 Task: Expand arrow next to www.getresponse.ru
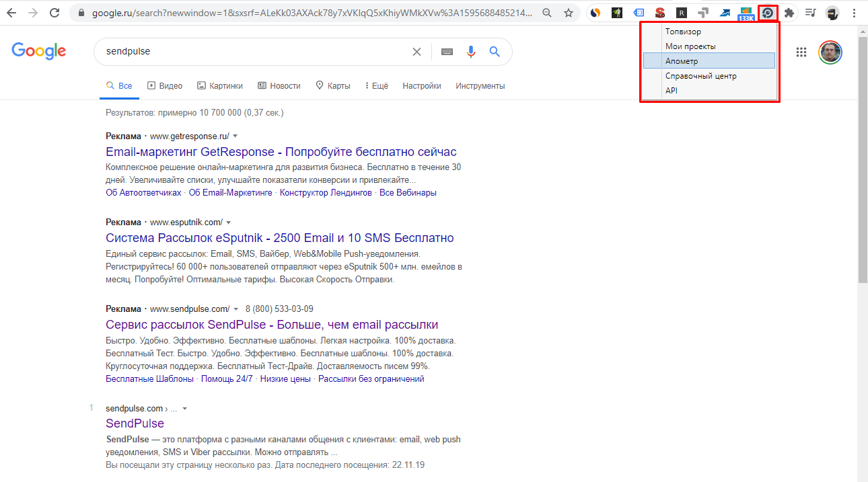click(236, 136)
